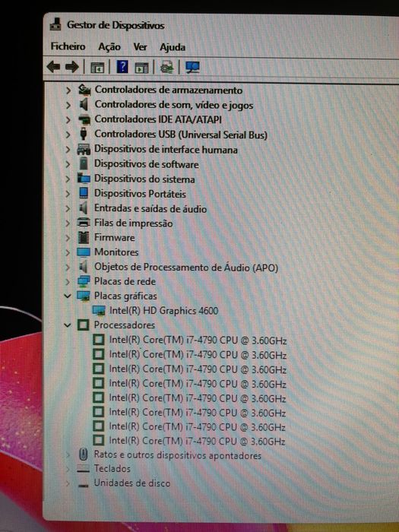Expand Controladores USB chevron
The height and width of the screenshot is (532, 399).
click(x=68, y=135)
